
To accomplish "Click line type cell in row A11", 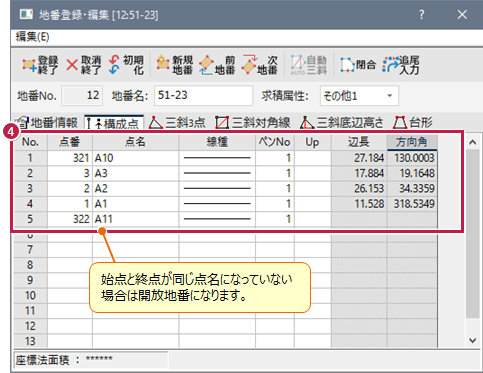I will tap(217, 219).
